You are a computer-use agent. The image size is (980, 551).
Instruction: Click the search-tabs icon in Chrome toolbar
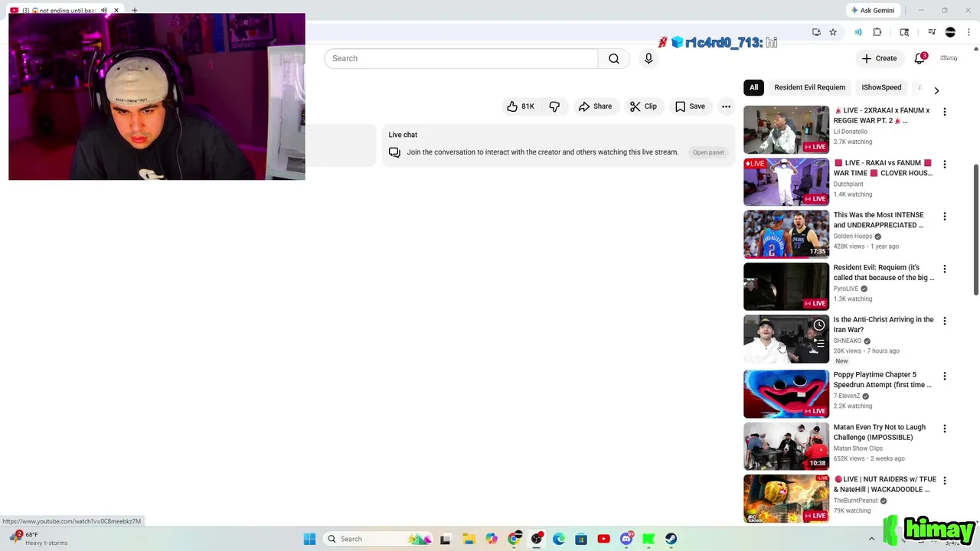(x=904, y=32)
